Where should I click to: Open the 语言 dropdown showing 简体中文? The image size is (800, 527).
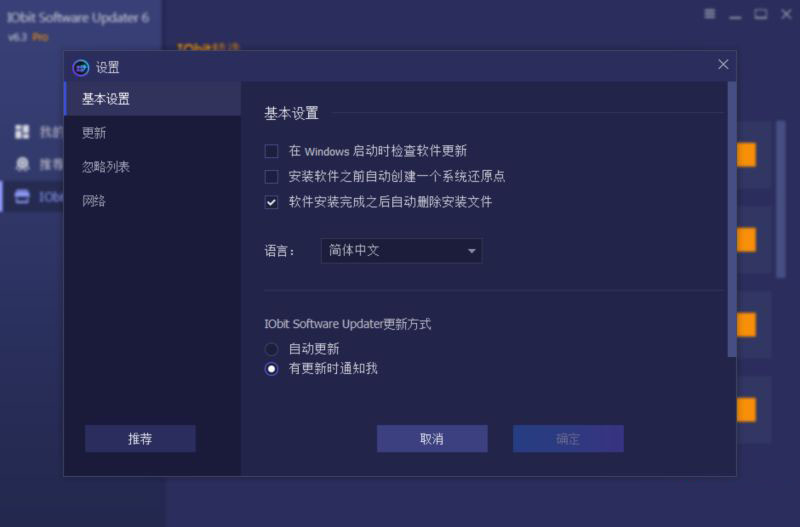tap(401, 250)
